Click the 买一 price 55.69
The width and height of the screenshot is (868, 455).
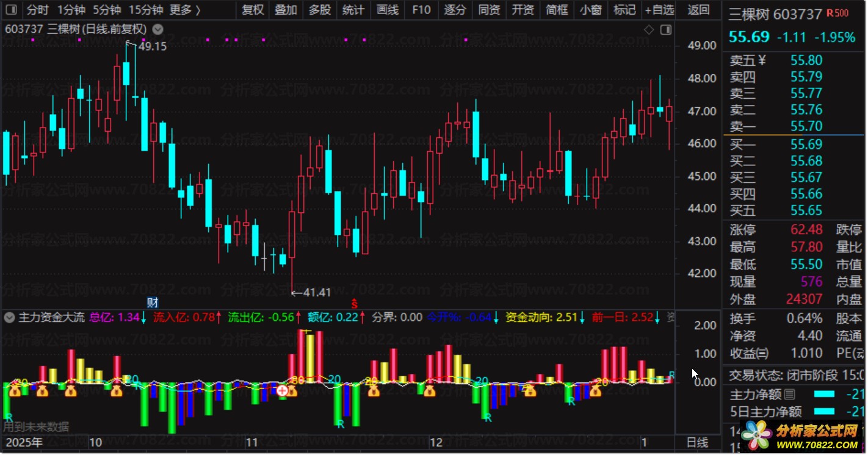point(806,145)
